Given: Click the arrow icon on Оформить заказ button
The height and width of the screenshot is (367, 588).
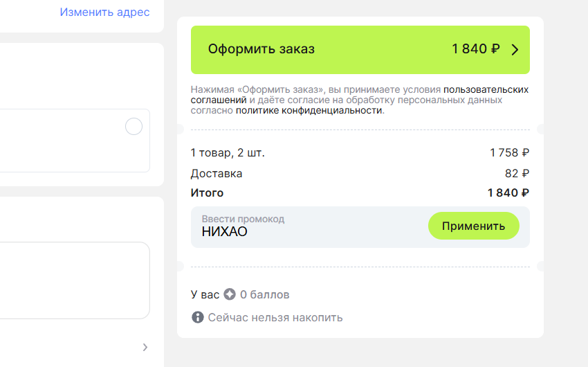Looking at the screenshot, I should [515, 50].
